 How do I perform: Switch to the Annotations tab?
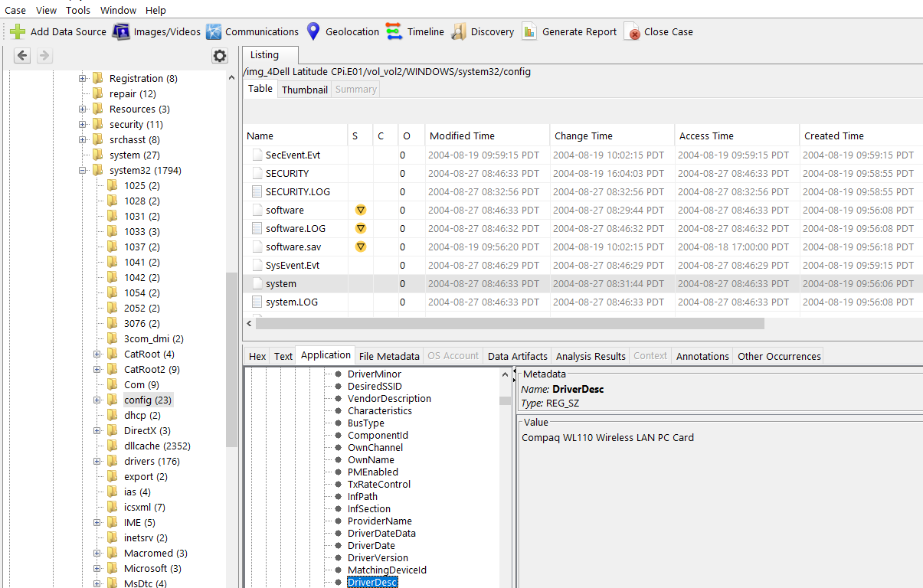[x=702, y=356]
